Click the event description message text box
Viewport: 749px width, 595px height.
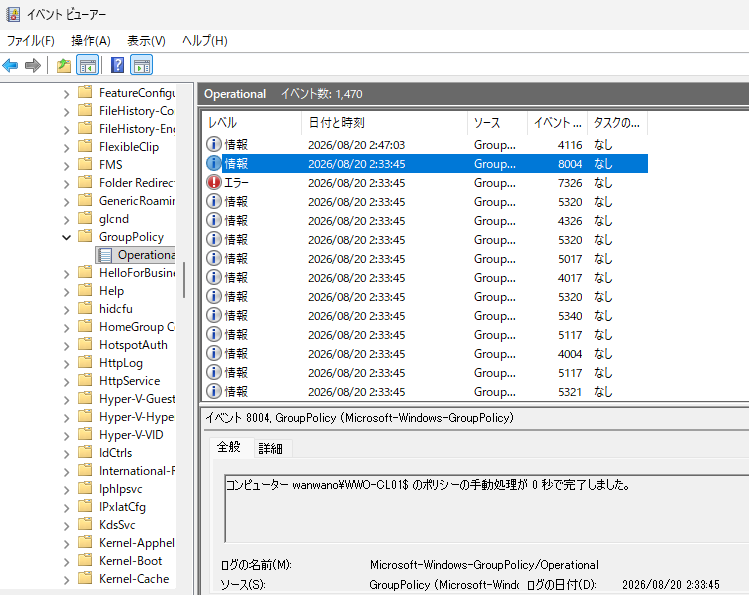[x=486, y=509]
